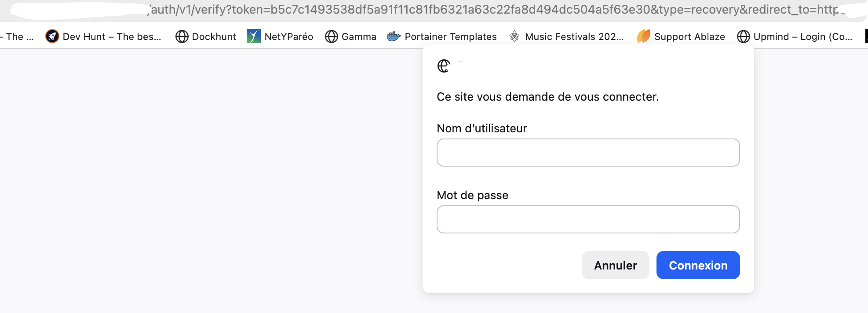Click the Upmind globe favicon
868x313 pixels.
click(x=743, y=36)
